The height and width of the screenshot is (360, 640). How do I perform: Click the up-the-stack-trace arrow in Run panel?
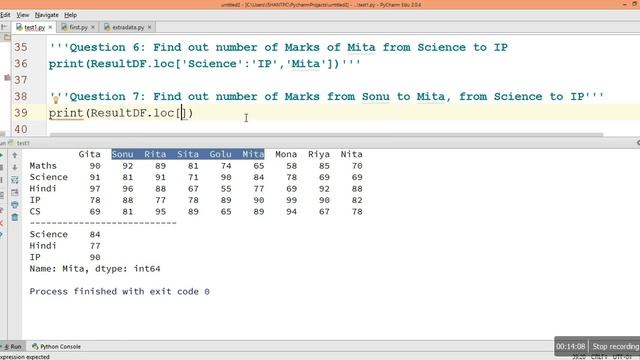(15, 156)
